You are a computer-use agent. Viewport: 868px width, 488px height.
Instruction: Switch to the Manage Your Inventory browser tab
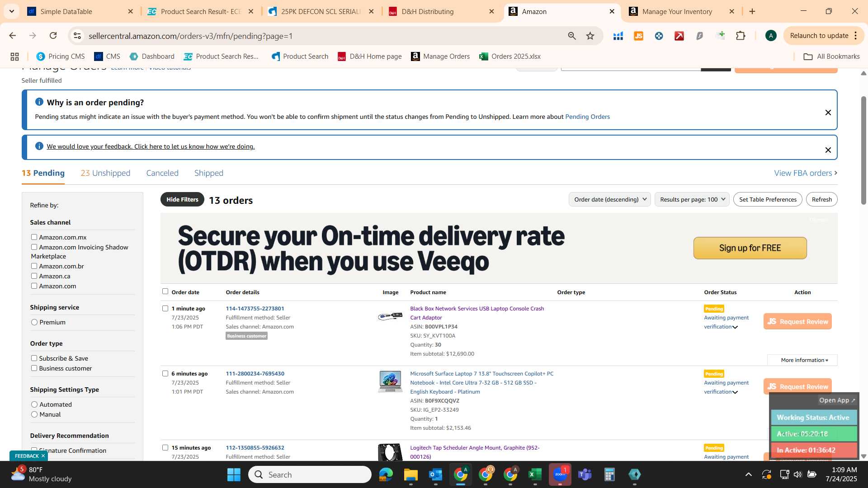click(682, 11)
